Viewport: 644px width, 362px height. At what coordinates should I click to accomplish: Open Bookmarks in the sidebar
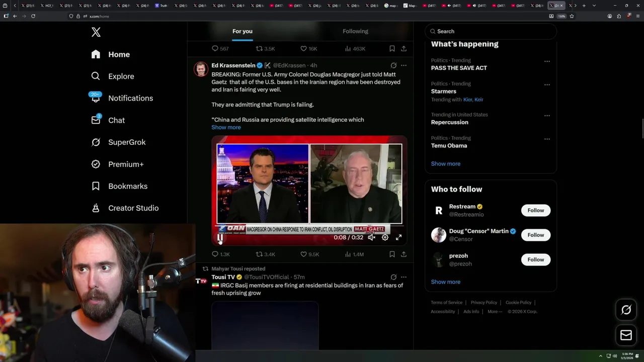pyautogui.click(x=119, y=186)
